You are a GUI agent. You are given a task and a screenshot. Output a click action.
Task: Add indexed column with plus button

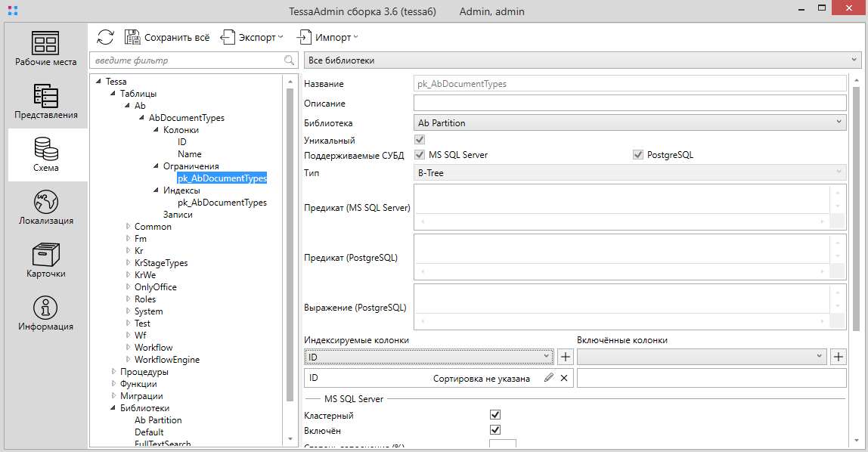(x=566, y=357)
